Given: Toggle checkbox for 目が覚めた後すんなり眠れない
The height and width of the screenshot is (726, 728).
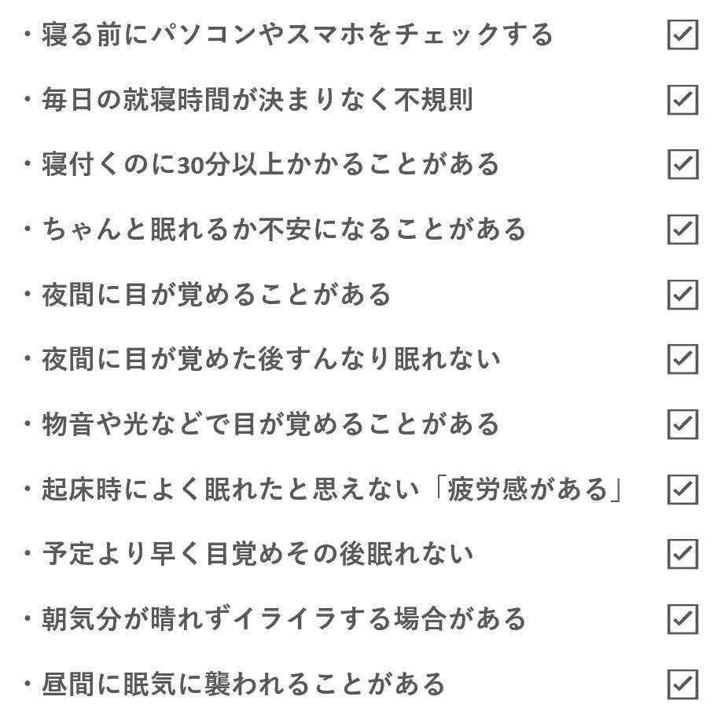Looking at the screenshot, I should [682, 359].
